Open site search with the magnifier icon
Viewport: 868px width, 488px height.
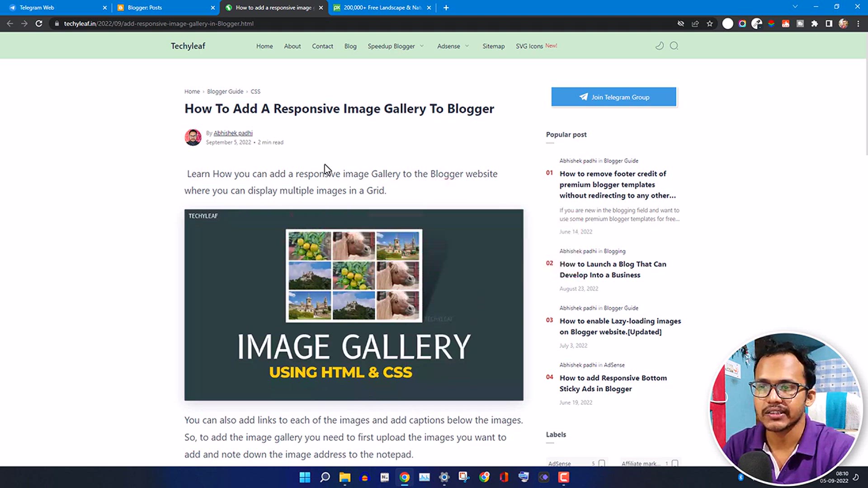coord(674,46)
